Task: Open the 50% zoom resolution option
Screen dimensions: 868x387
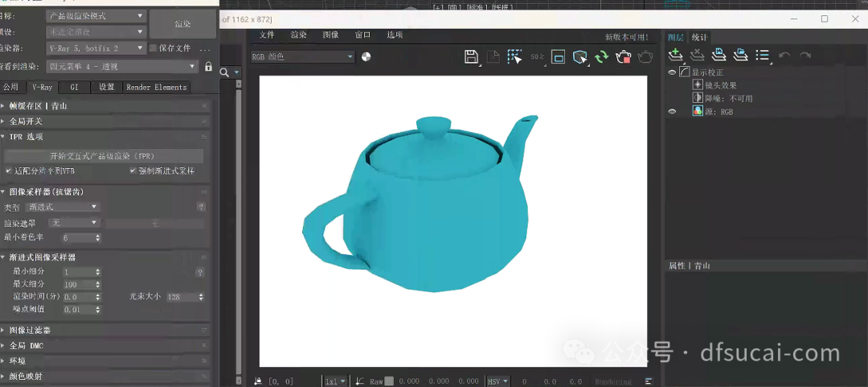Action: tap(537, 56)
